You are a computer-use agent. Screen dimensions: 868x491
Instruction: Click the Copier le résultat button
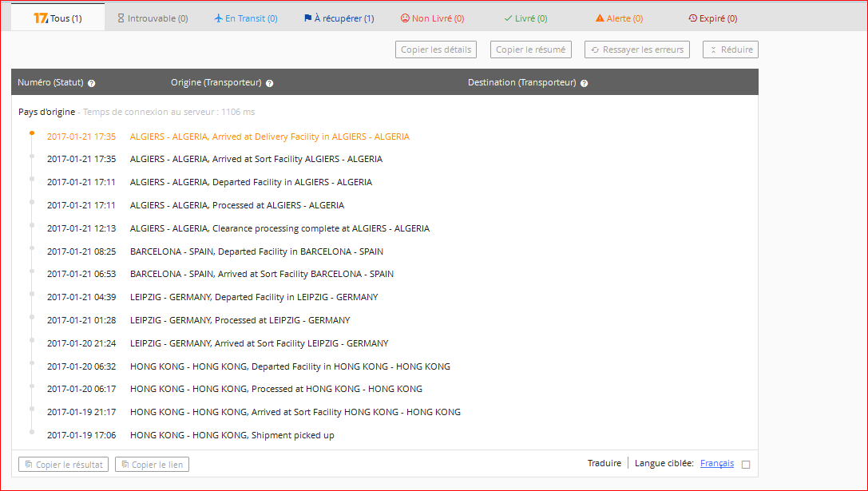tap(63, 465)
